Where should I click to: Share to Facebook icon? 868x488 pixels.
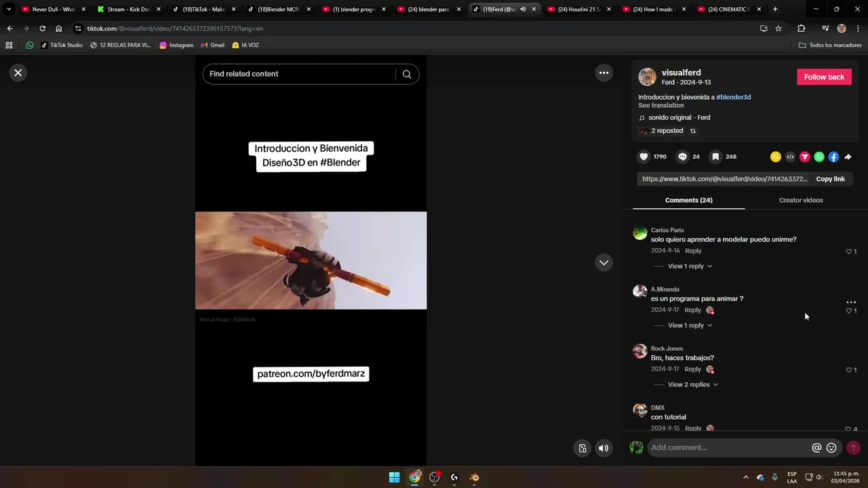(x=833, y=157)
